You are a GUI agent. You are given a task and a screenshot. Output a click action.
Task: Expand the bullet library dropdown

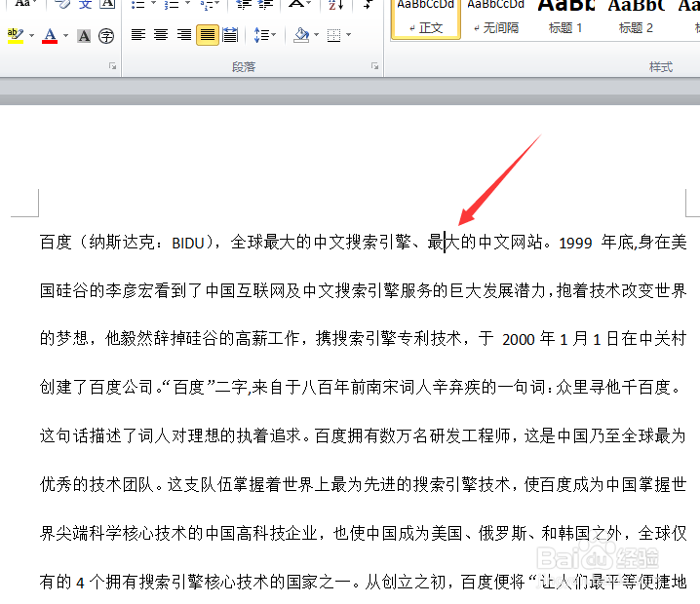pyautogui.click(x=153, y=4)
